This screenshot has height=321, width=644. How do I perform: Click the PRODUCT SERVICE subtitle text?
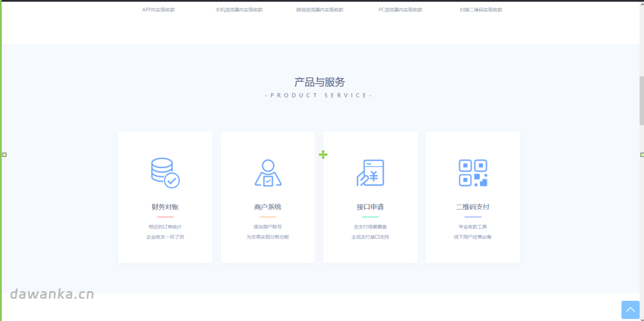tap(319, 95)
